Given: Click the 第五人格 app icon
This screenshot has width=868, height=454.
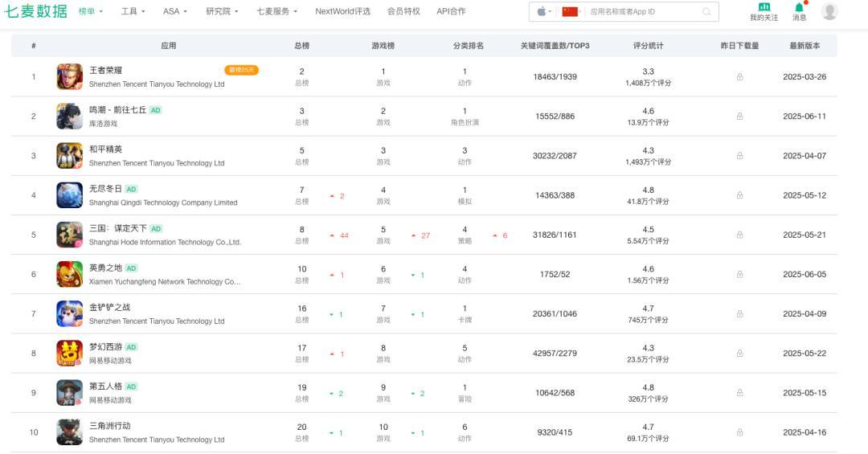Looking at the screenshot, I should [x=69, y=392].
